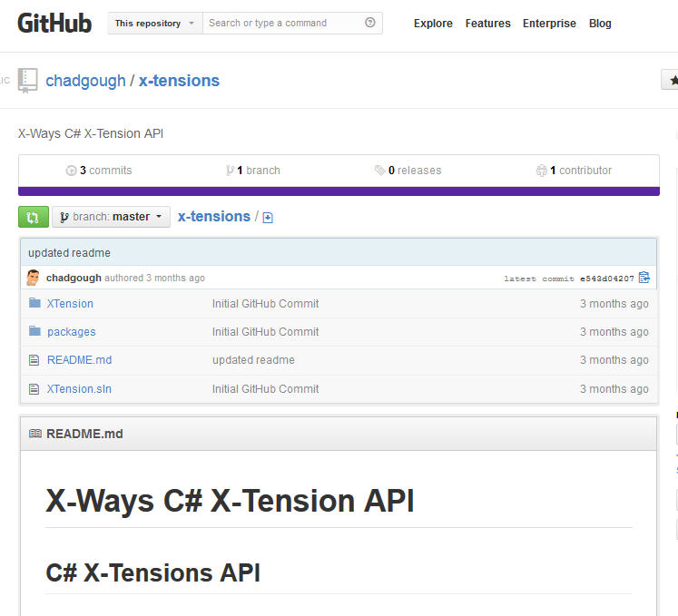
Task: Click the chadgough avatar image
Action: click(x=34, y=278)
